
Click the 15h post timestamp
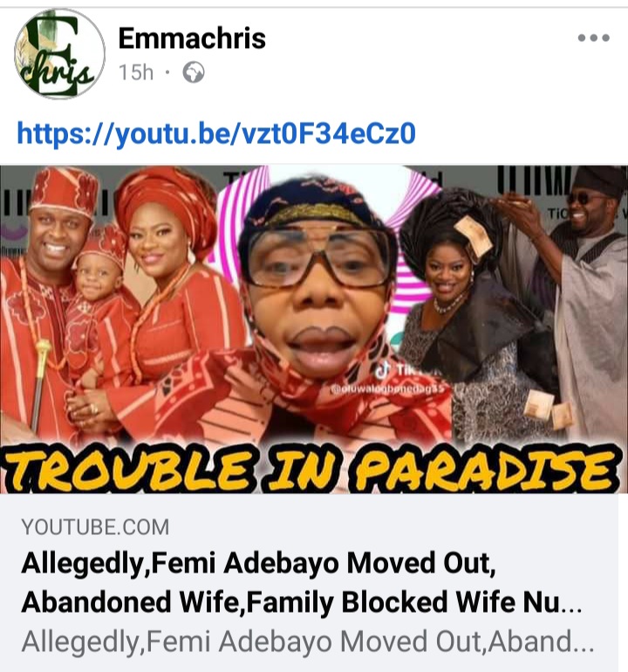coord(136,72)
